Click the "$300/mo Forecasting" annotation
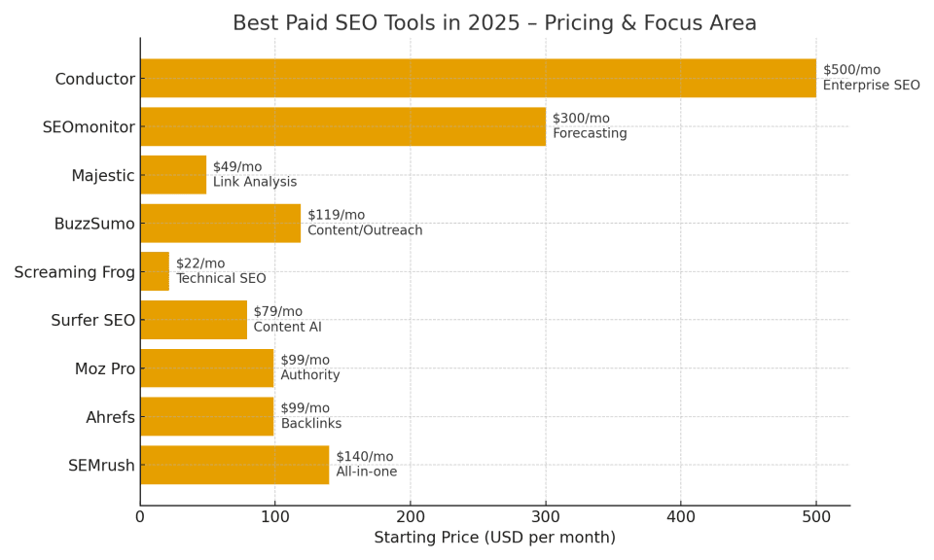The width and height of the screenshot is (934, 560). tap(590, 126)
